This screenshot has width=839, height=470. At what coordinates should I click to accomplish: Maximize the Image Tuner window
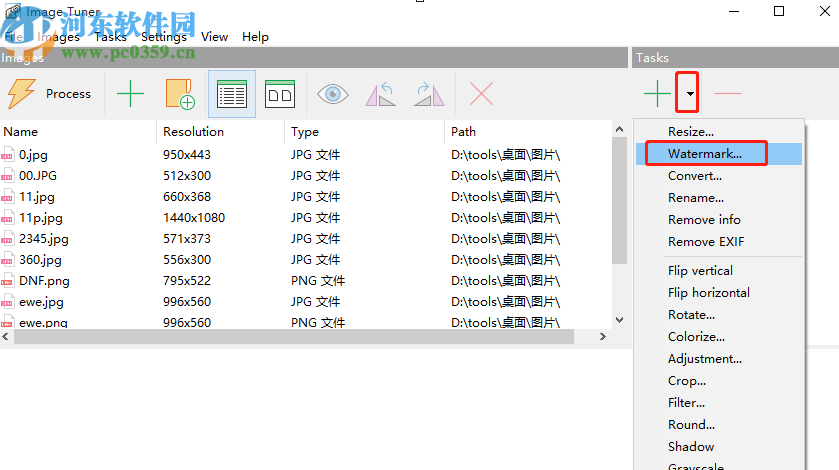[x=779, y=11]
